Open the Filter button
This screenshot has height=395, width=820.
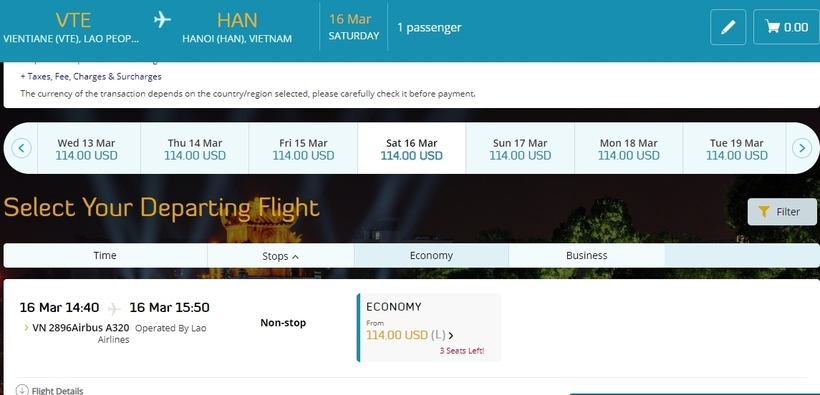(x=782, y=212)
